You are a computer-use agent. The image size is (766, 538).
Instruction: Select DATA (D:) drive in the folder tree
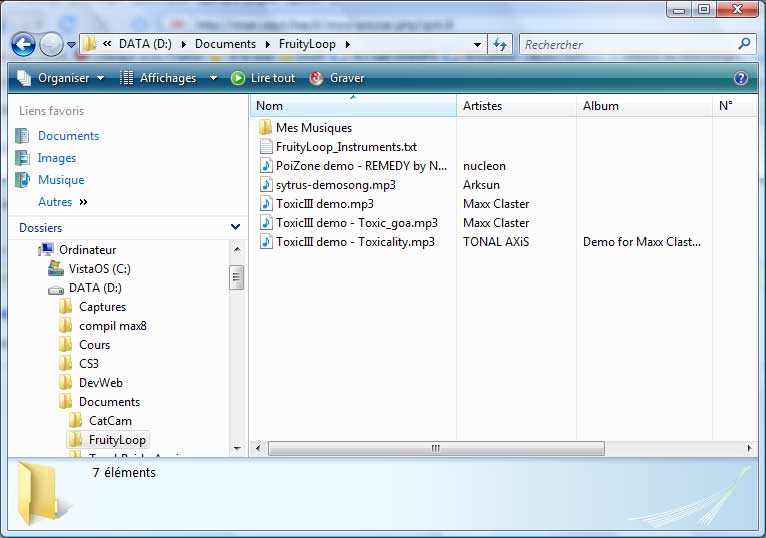(x=95, y=288)
